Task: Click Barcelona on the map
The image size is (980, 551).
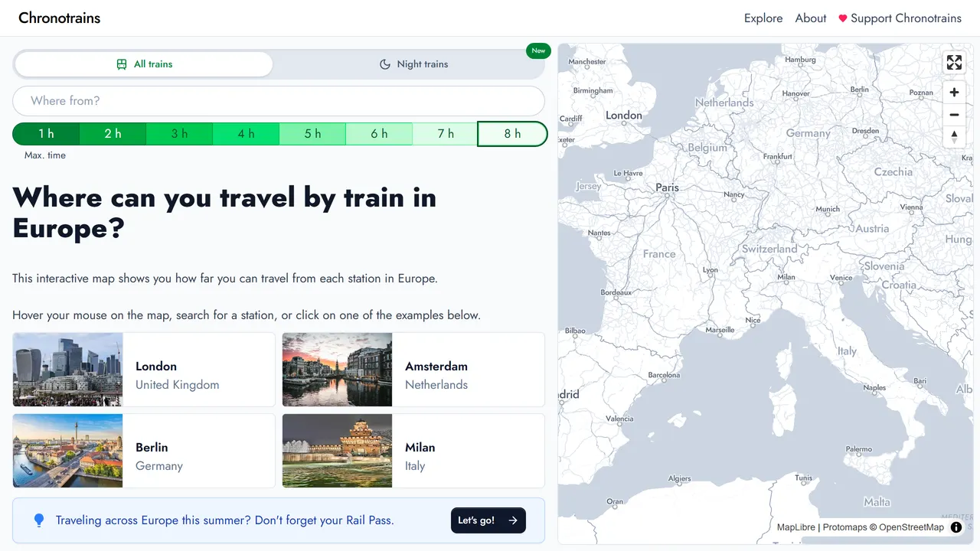Action: point(664,375)
